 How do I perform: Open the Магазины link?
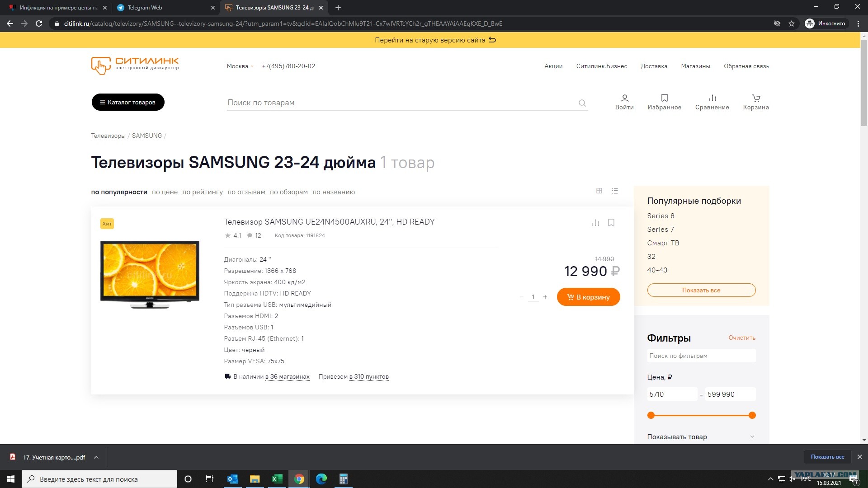pos(695,66)
